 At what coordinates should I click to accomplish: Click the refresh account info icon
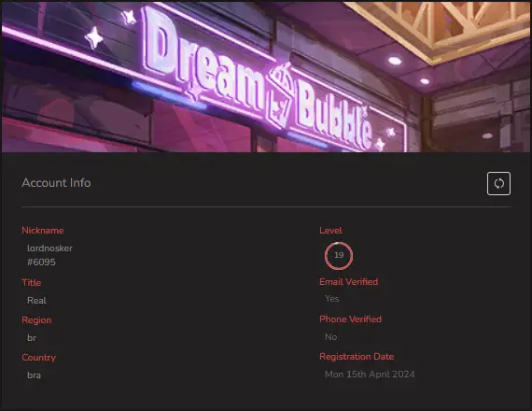coord(498,183)
